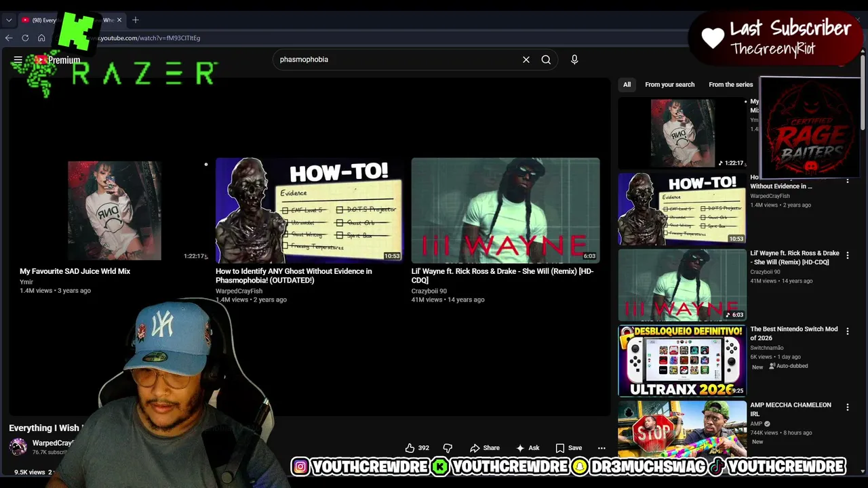The image size is (868, 488).
Task: Select the From the series chip
Action: tap(730, 85)
